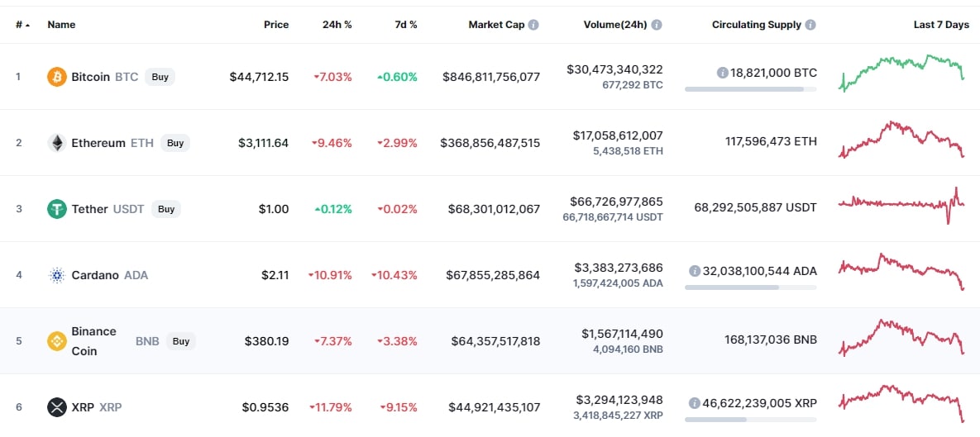The width and height of the screenshot is (980, 437).
Task: Click Bitcoin price $44,712.15
Action: 260,77
